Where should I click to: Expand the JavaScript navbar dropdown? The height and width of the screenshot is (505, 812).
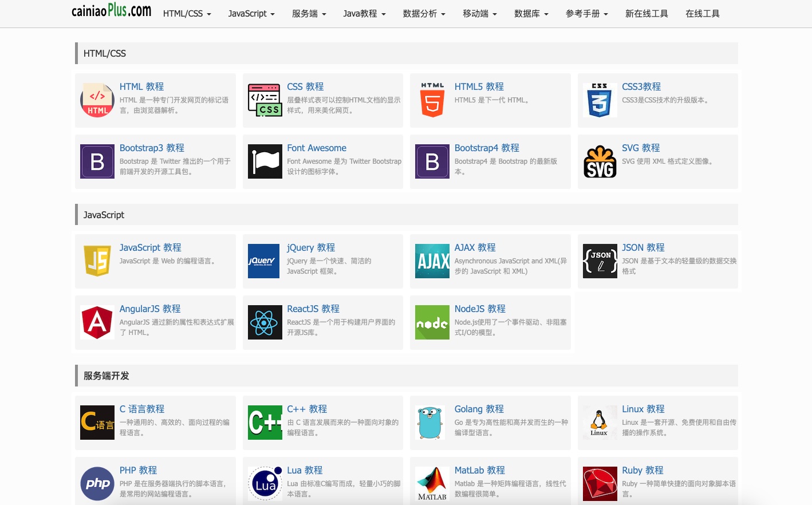[251, 14]
